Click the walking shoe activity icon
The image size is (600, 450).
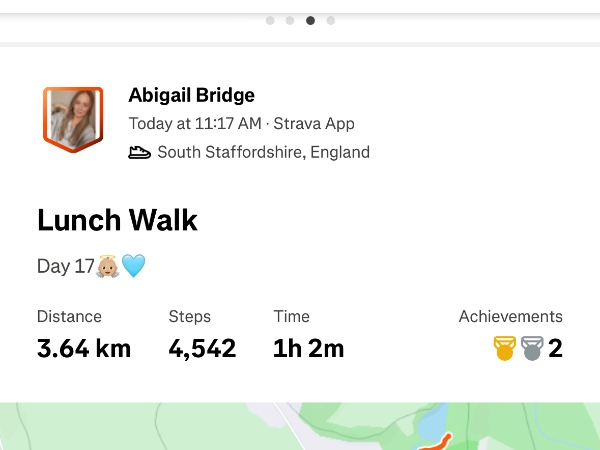coord(140,153)
